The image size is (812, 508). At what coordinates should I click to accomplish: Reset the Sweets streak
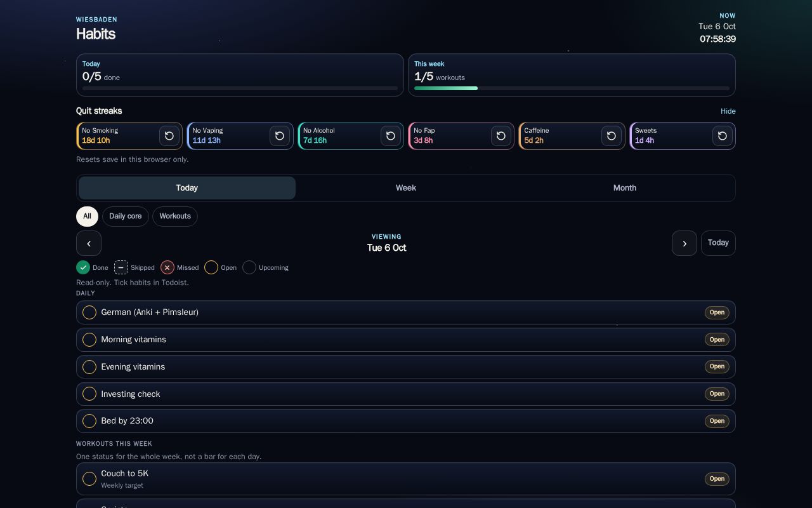[x=723, y=136]
